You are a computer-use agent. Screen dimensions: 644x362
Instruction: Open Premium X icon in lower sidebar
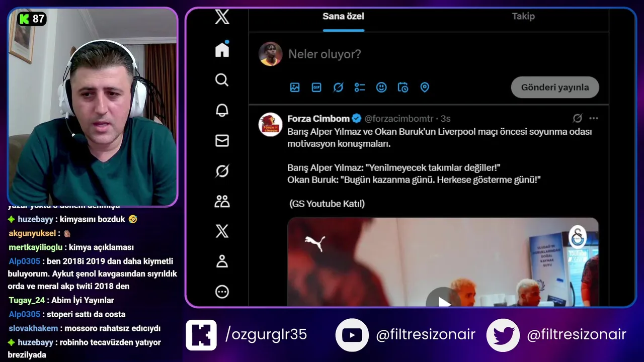[x=222, y=231]
